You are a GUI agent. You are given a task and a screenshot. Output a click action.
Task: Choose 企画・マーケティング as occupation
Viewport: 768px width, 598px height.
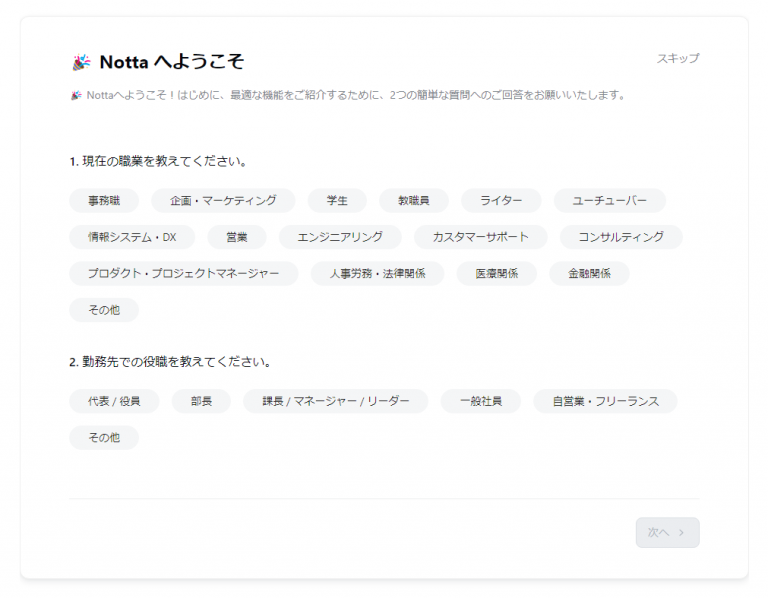pos(223,201)
